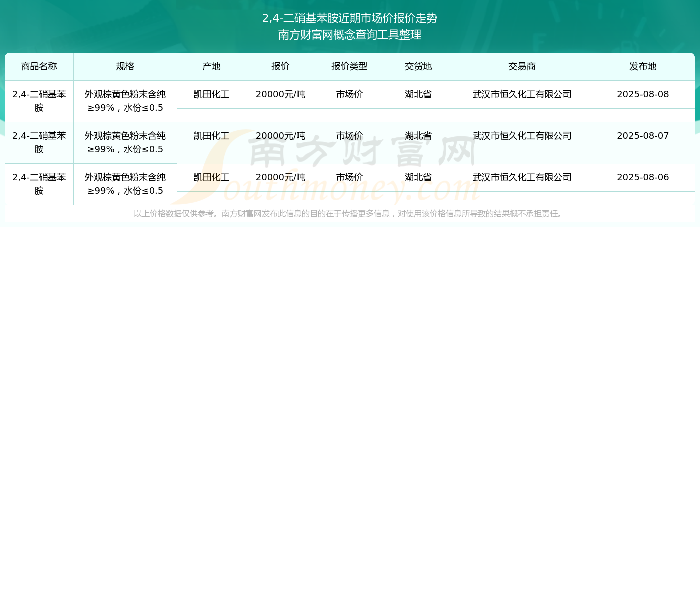Click the 商品名称 column header
Viewport: 700px width, 602px height.
coord(39,66)
